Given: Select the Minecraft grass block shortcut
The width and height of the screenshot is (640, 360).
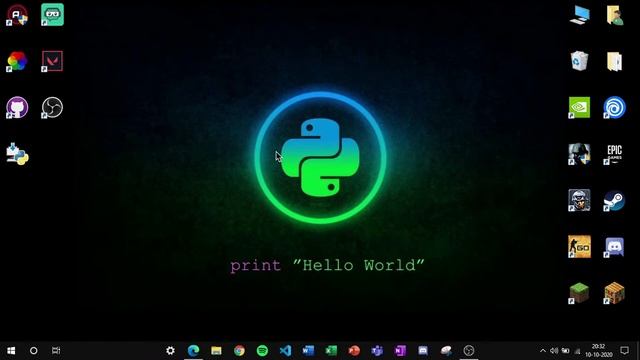Looking at the screenshot, I should 580,293.
